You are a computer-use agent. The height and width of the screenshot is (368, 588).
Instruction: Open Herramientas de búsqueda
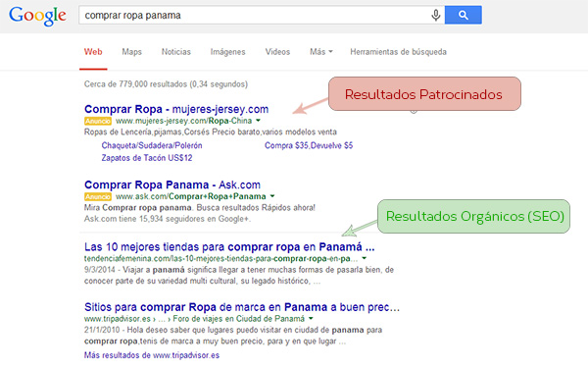pyautogui.click(x=398, y=52)
